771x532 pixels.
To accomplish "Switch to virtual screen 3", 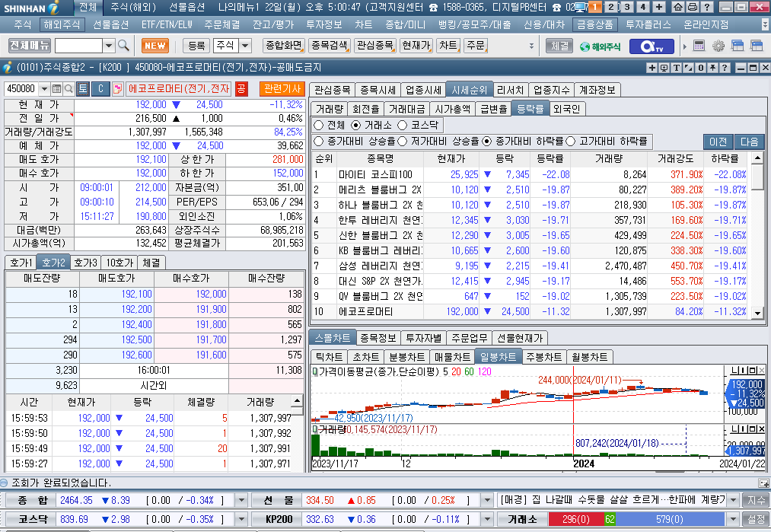I will 627,7.
